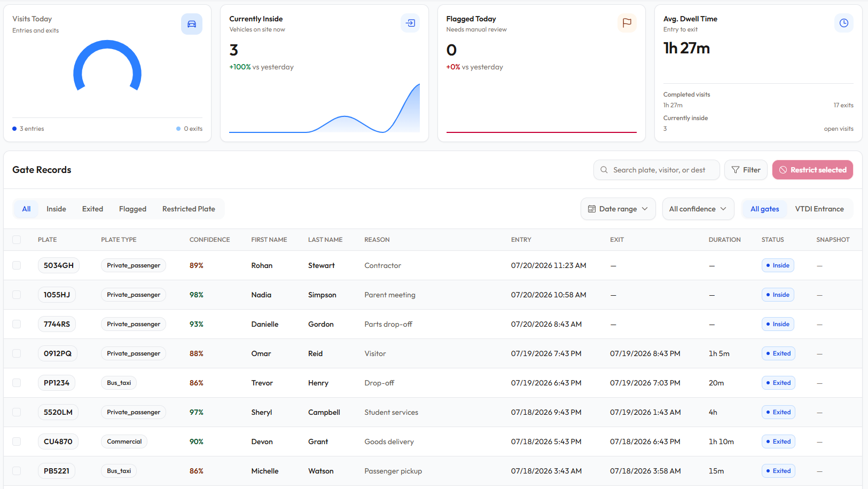The height and width of the screenshot is (489, 868).
Task: Click the Bus_taxi tag in PP1234 row
Action: [x=119, y=383]
